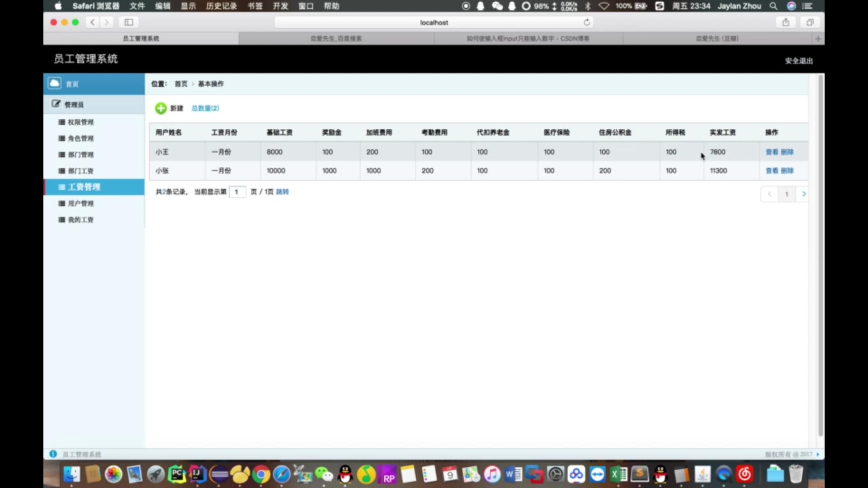868x488 pixels.
Task: Open WeChat from the dock
Action: click(x=324, y=474)
